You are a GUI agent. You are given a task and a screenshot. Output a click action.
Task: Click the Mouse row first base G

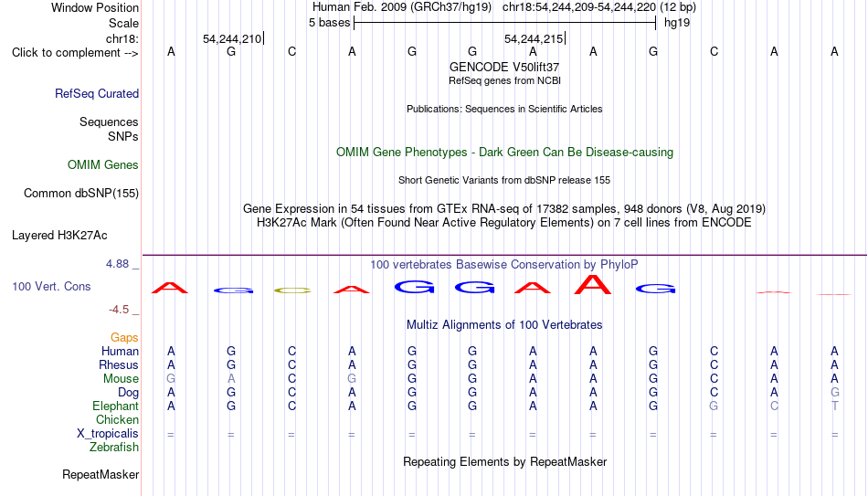click(171, 379)
